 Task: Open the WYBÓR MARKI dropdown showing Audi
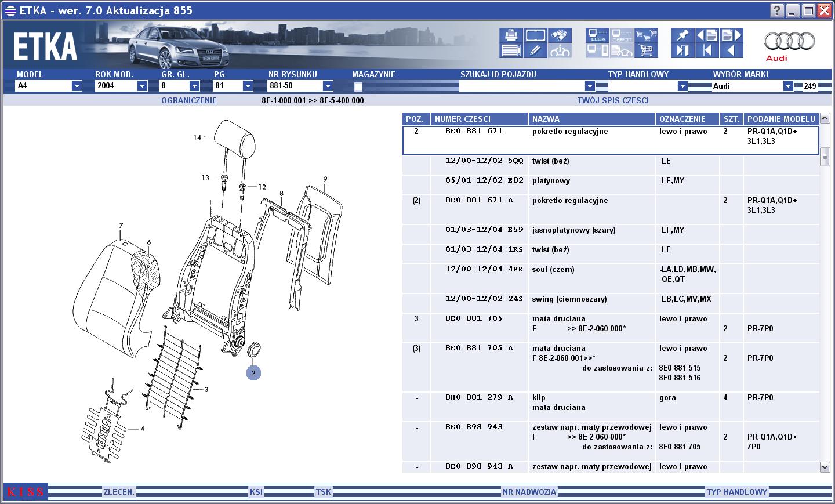pos(787,86)
